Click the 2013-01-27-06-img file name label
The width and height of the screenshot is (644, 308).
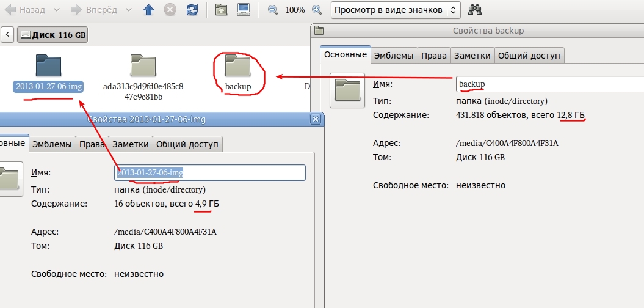(48, 87)
